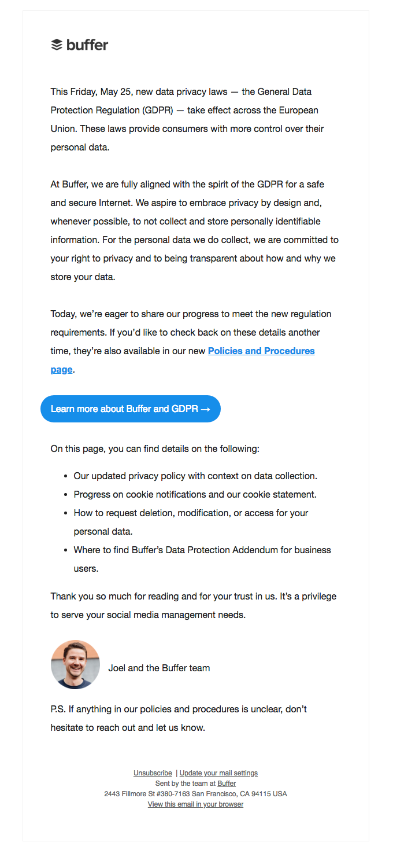Click the Unsubscribe link in the footer
The width and height of the screenshot is (393, 868).
click(x=152, y=773)
